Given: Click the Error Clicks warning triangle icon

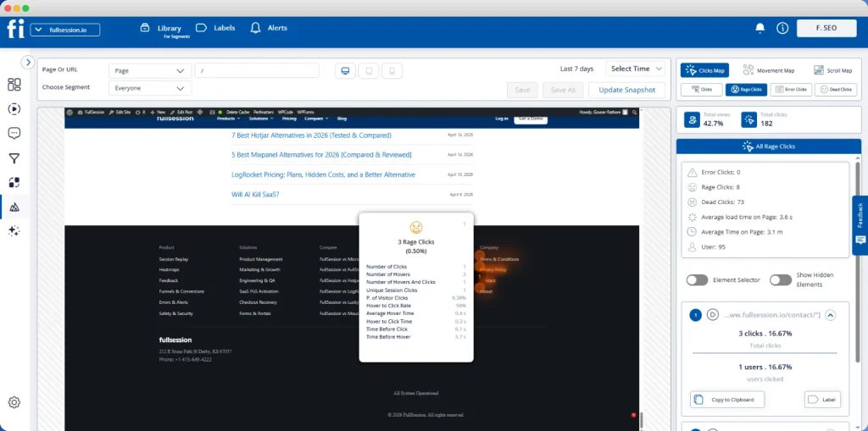Looking at the screenshot, I should (692, 173).
